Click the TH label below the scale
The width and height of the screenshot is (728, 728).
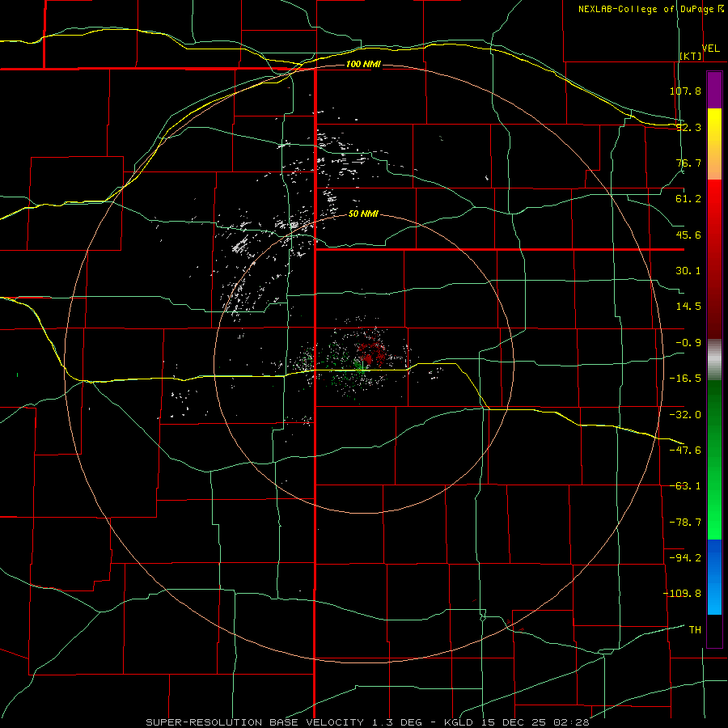[695, 629]
